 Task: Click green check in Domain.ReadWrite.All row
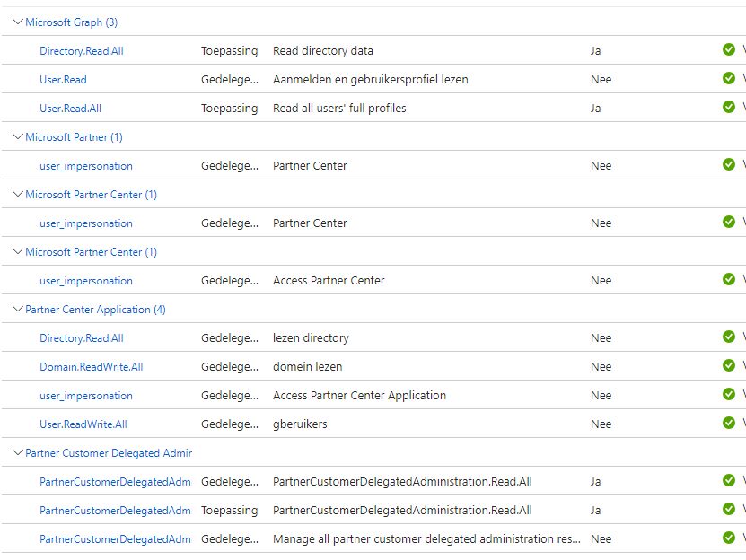(x=728, y=365)
